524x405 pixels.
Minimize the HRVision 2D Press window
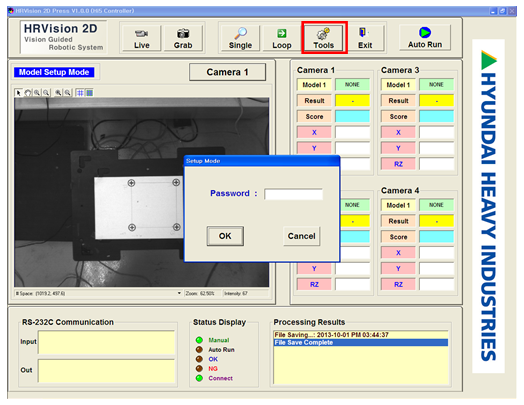494,11
